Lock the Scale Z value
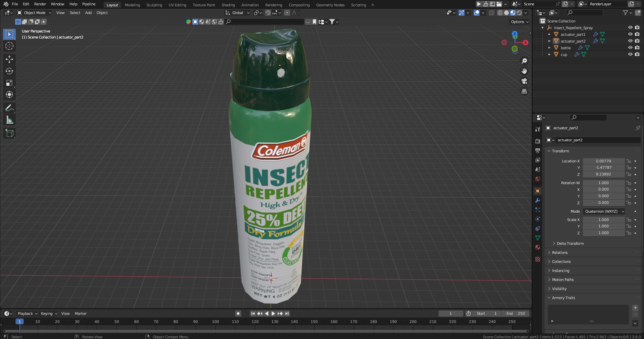The image size is (644, 339). pyautogui.click(x=629, y=233)
